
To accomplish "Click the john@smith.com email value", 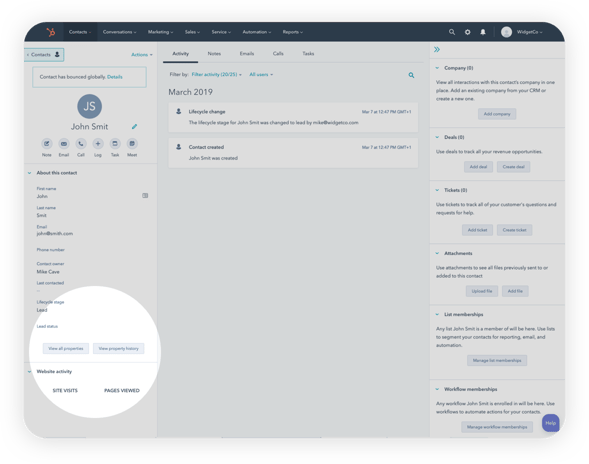I will coord(55,234).
